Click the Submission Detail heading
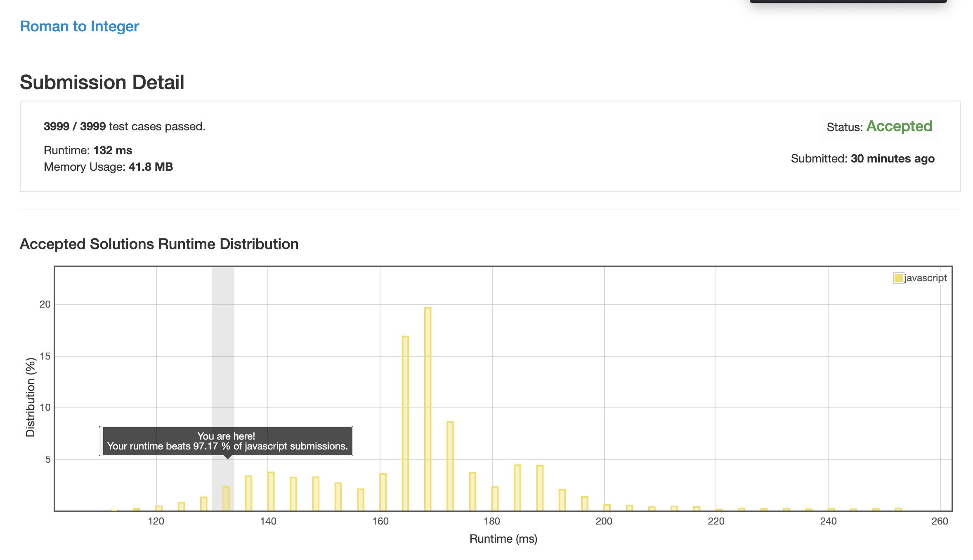 (x=102, y=82)
